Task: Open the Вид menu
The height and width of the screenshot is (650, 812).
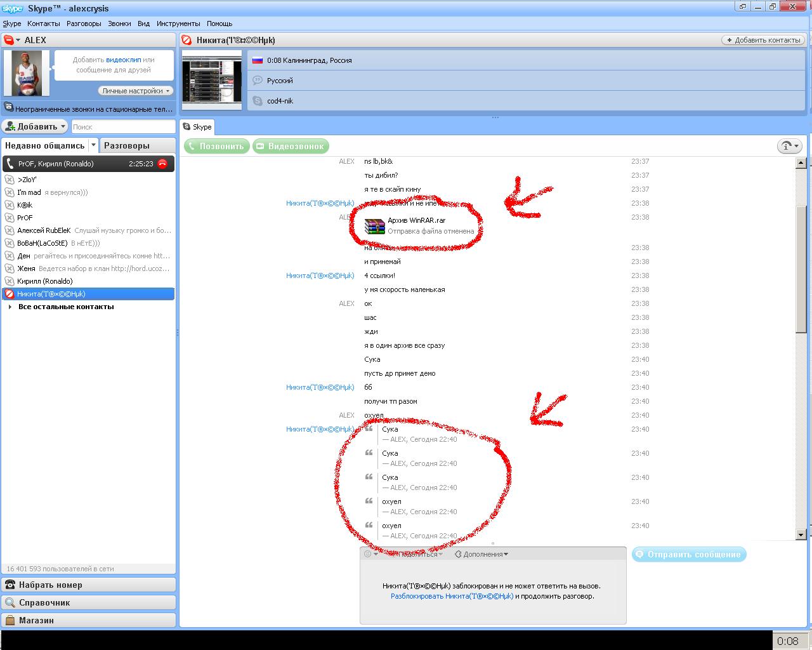Action: [144, 23]
